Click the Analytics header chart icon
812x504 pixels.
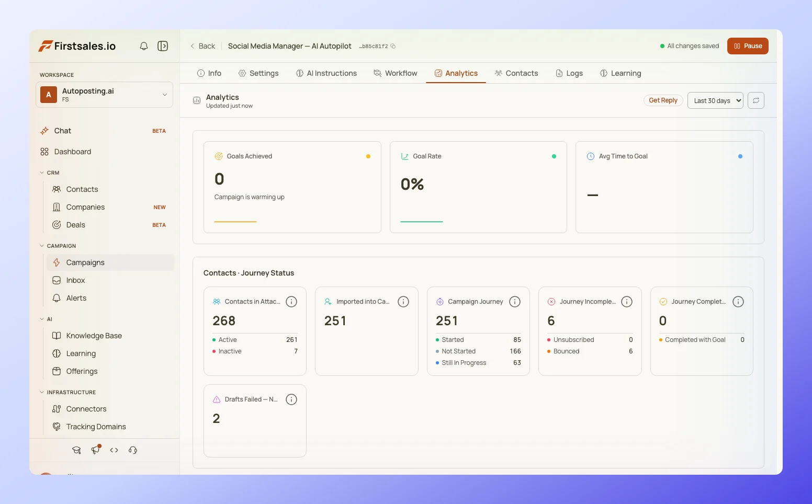click(197, 100)
